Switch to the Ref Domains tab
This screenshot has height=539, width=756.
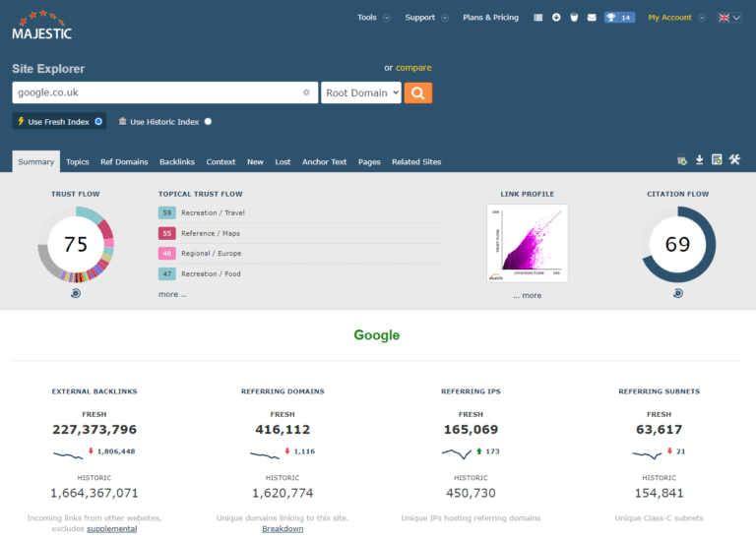tap(124, 162)
